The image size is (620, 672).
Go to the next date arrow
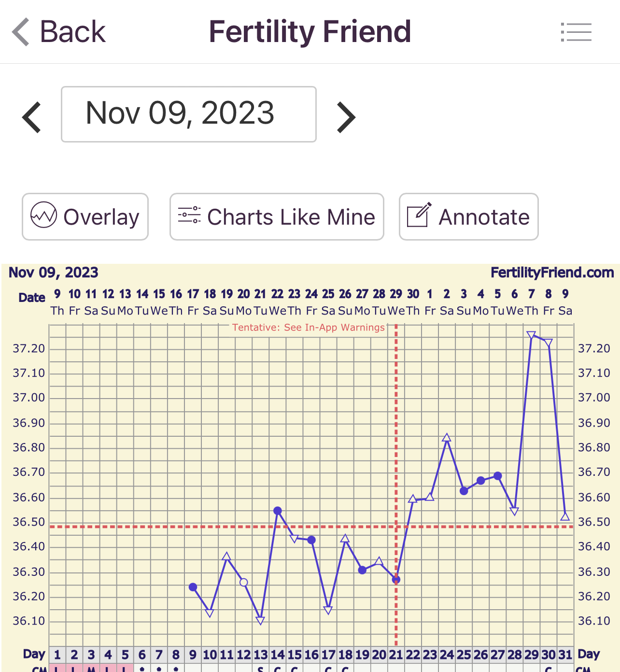click(346, 117)
